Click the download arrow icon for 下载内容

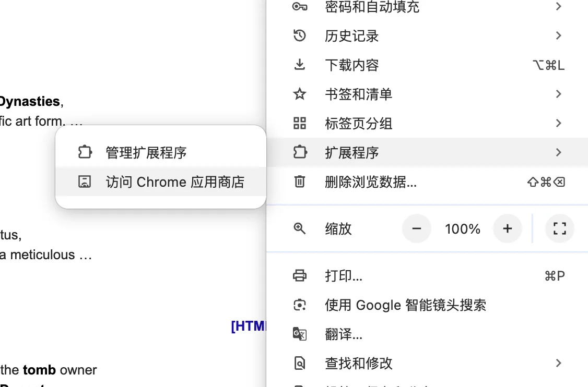[300, 65]
